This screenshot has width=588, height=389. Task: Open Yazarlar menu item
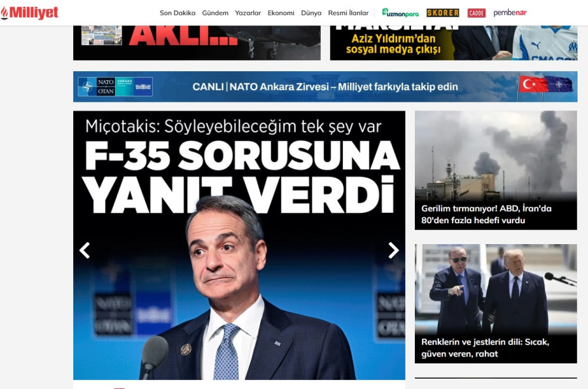pyautogui.click(x=248, y=13)
